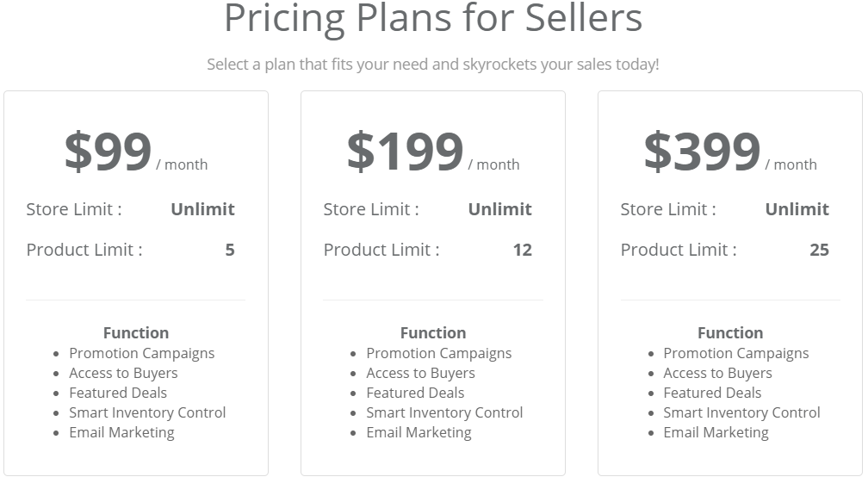Click Email Marketing in the $99 plan

pos(121,433)
